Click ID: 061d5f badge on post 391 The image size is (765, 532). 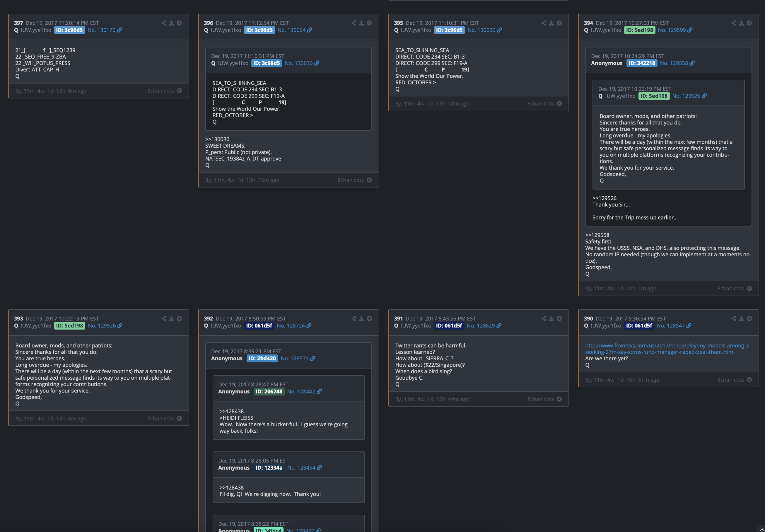click(449, 326)
